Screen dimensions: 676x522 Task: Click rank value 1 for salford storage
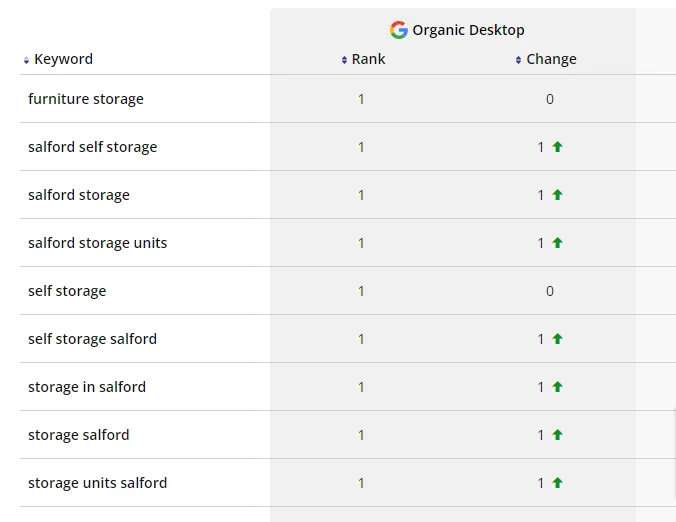(x=361, y=195)
